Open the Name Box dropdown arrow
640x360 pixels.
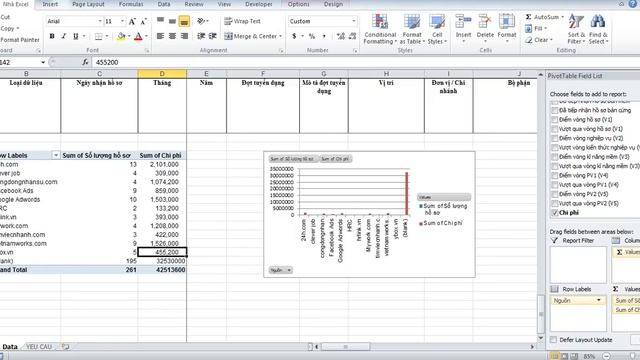coord(43,62)
